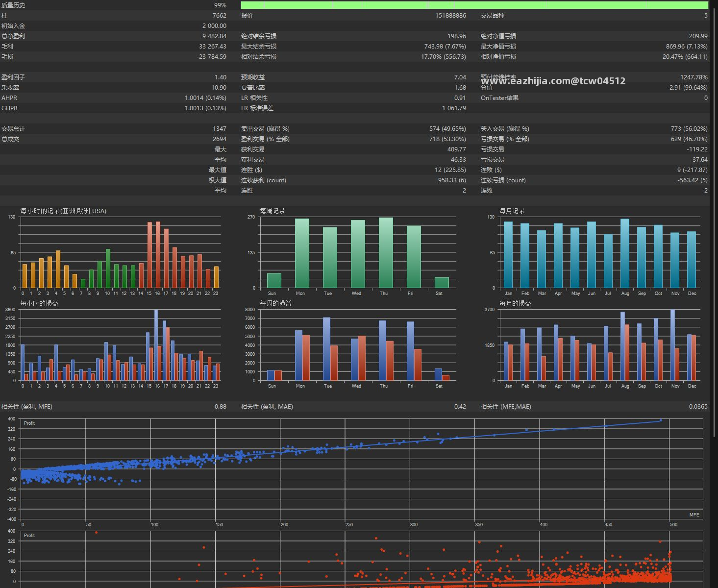Click the largest loss trade value -119.22
This screenshot has width=718, height=588.
[x=697, y=149]
